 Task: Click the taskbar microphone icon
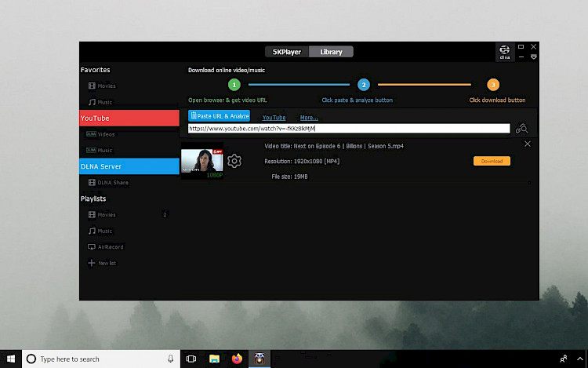click(171, 359)
